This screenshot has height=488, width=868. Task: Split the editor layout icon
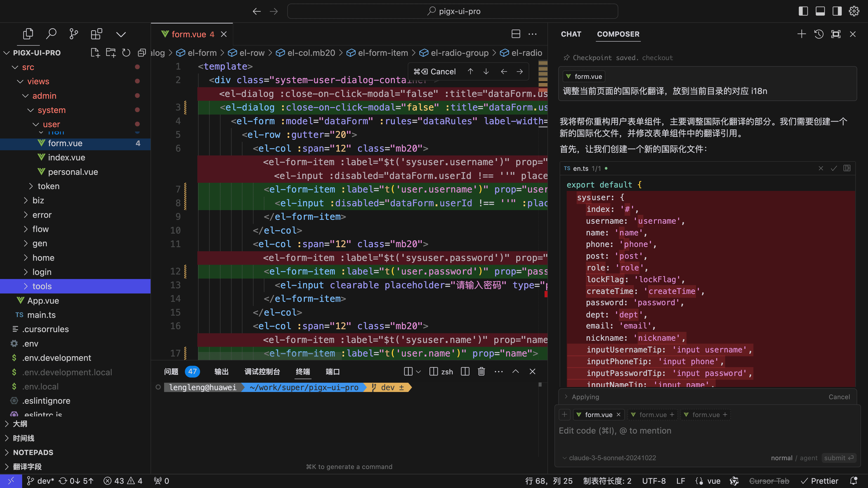(x=516, y=34)
